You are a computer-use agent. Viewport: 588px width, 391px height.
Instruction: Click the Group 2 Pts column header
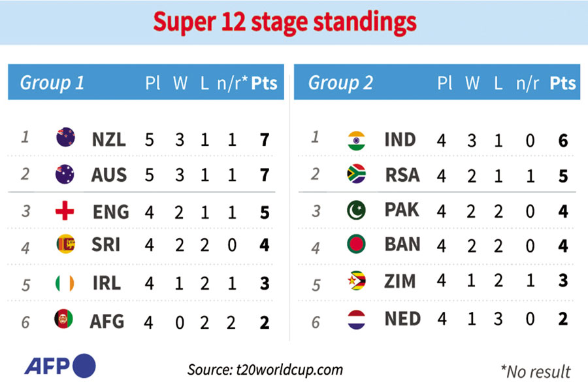click(563, 83)
